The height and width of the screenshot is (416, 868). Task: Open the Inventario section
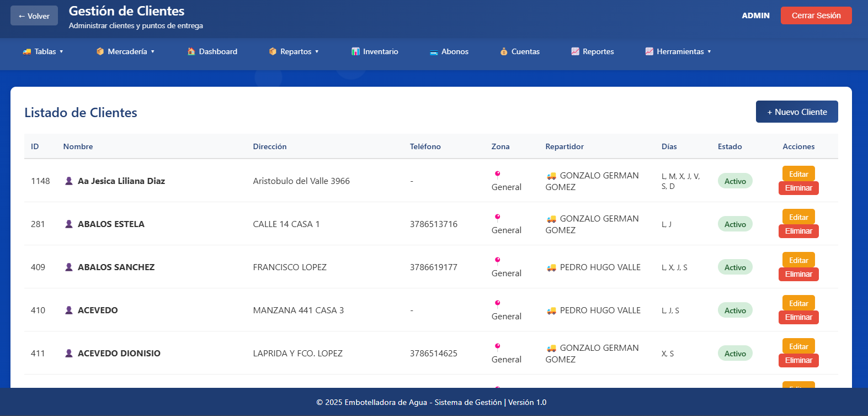[x=375, y=51]
